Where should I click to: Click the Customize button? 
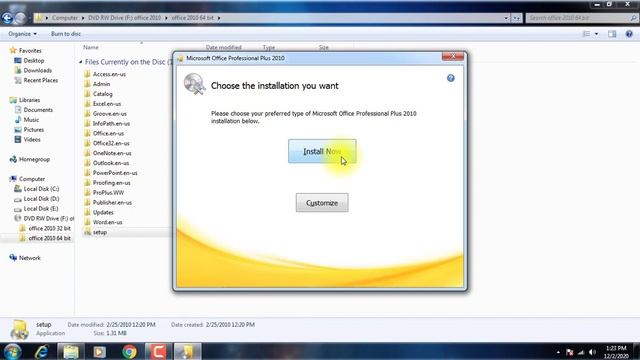point(322,203)
